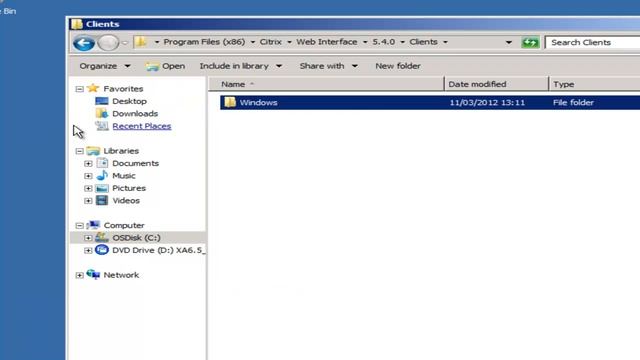This screenshot has width=640, height=360.
Task: Expand the Videos library
Action: [x=88, y=201]
